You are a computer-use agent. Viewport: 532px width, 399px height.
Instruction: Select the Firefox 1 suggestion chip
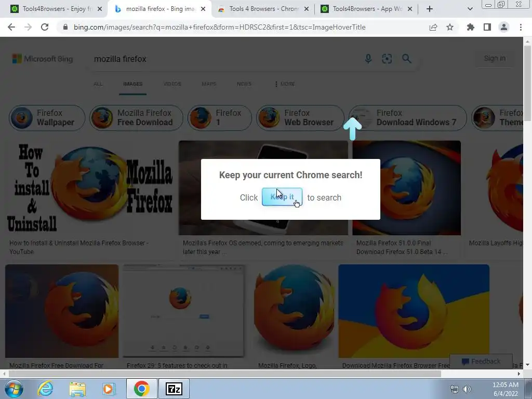click(220, 118)
